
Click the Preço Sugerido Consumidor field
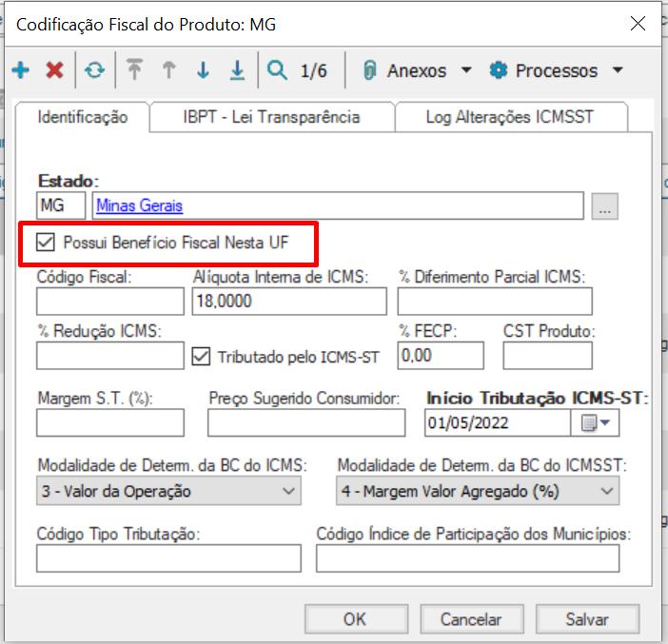pos(306,422)
